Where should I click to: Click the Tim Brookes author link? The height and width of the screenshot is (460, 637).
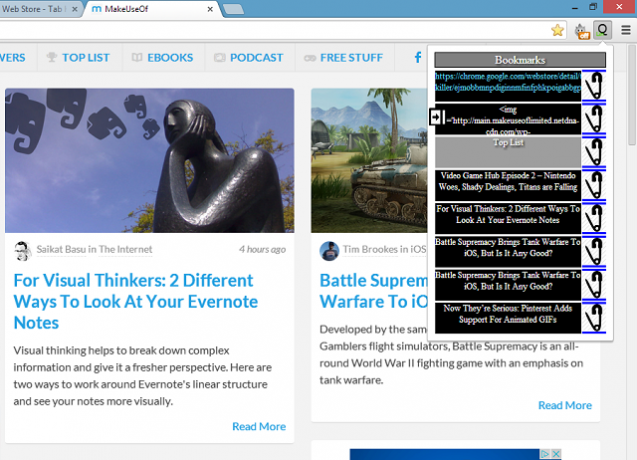coord(370,249)
